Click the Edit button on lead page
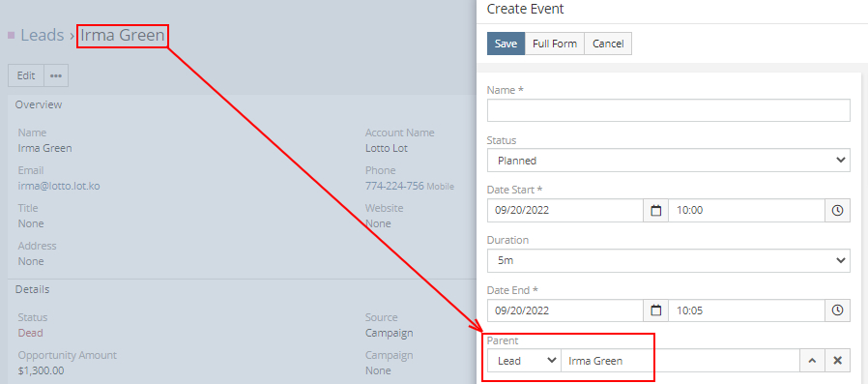Viewport: 868px width, 384px height. point(26,75)
